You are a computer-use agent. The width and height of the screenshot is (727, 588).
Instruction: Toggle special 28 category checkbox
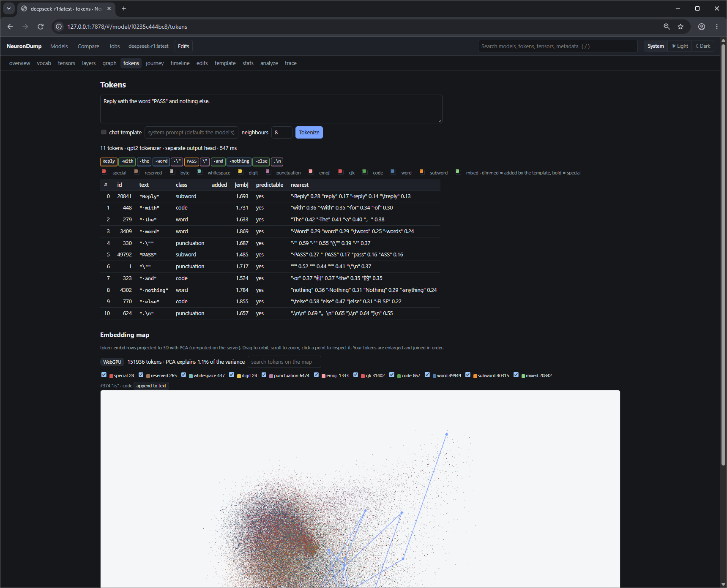(104, 375)
